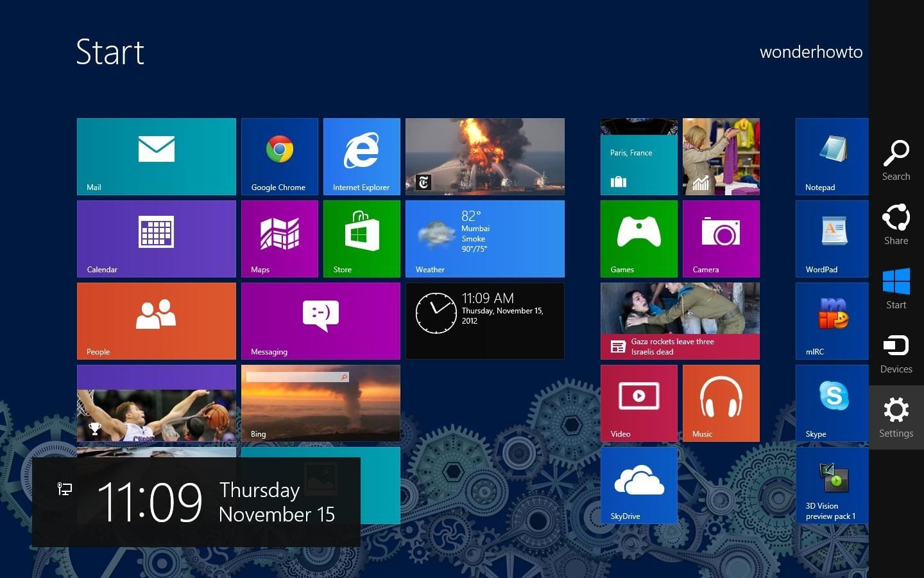
Task: Start the Maps app
Action: pos(279,238)
